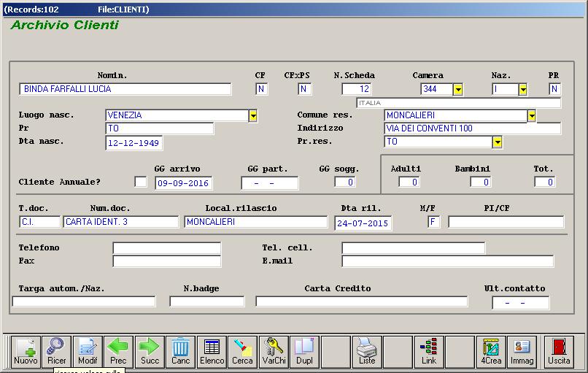Viewport: 588px width, 373px height.
Task: Open the Camera 344 dropdown
Action: click(x=458, y=89)
